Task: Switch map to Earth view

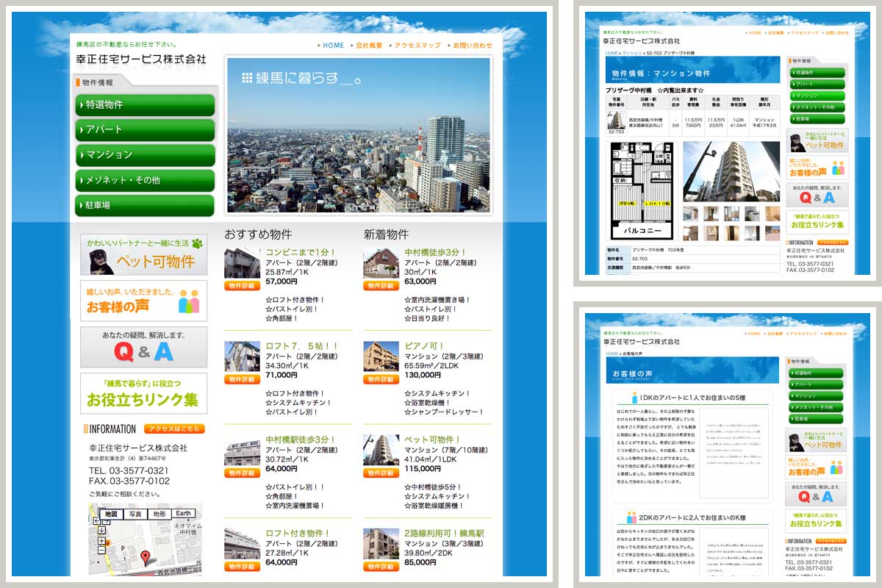Action: pyautogui.click(x=183, y=514)
